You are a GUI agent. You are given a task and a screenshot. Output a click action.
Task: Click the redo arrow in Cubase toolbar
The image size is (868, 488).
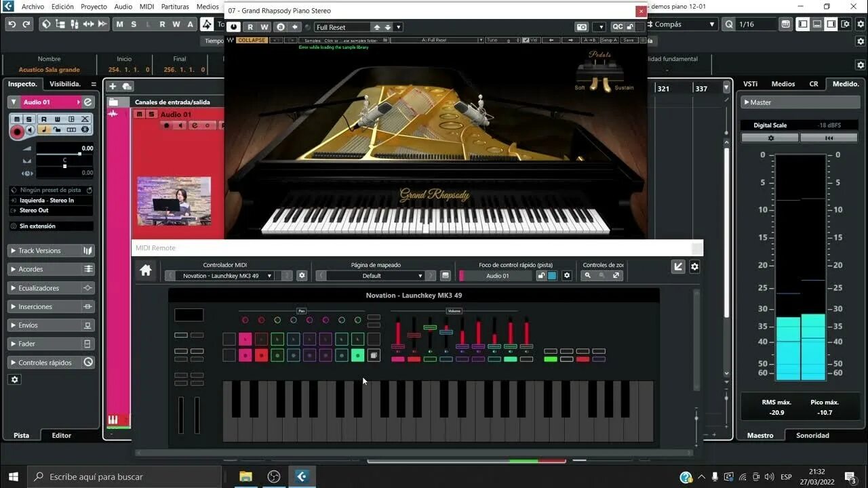pyautogui.click(x=26, y=24)
